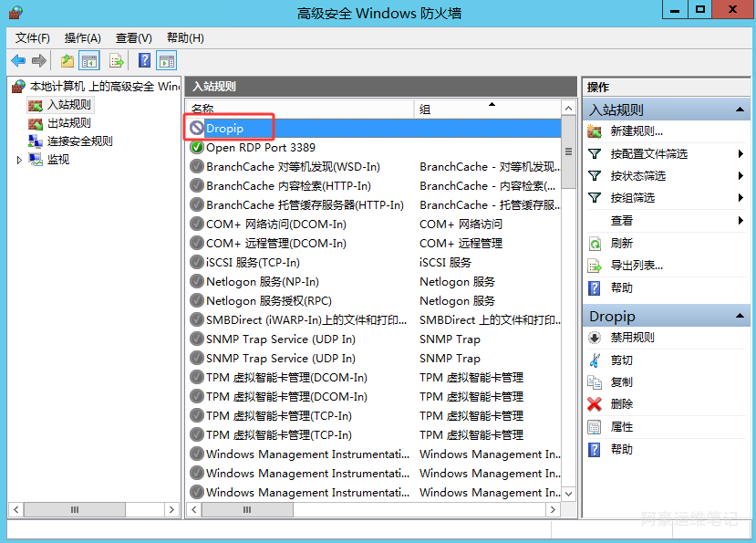Click the 属性 properties icon

click(595, 427)
